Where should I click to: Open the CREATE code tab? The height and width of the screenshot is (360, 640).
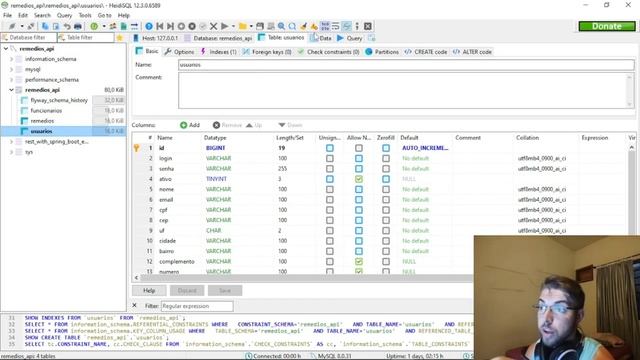pos(426,52)
